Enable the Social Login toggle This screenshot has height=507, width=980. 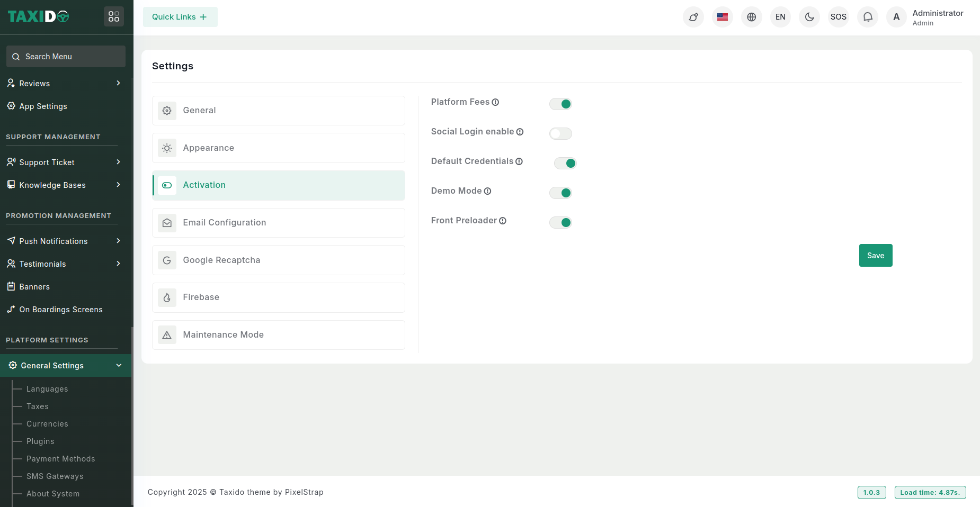(560, 133)
